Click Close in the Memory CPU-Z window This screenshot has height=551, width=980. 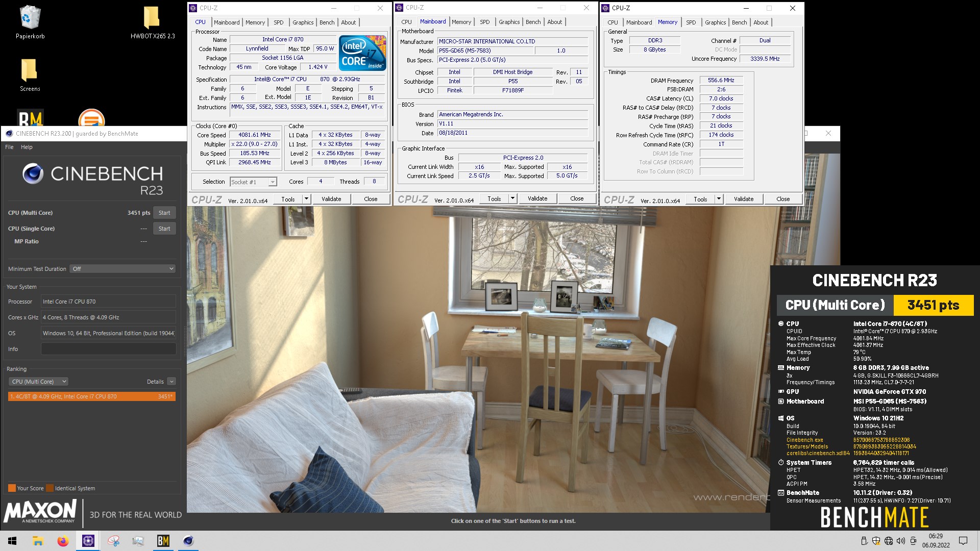point(783,199)
